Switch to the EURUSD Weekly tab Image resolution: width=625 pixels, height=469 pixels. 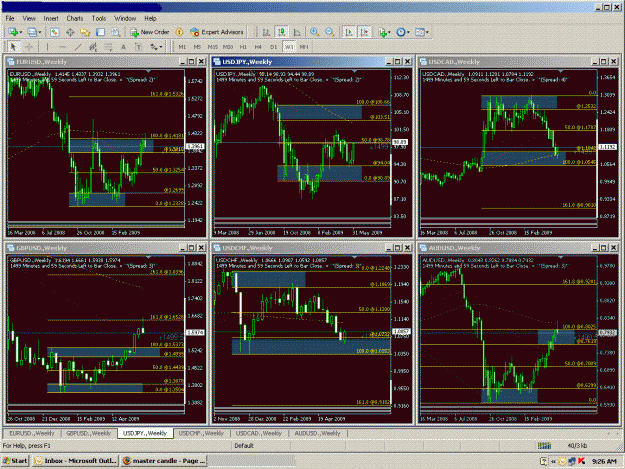(32, 433)
